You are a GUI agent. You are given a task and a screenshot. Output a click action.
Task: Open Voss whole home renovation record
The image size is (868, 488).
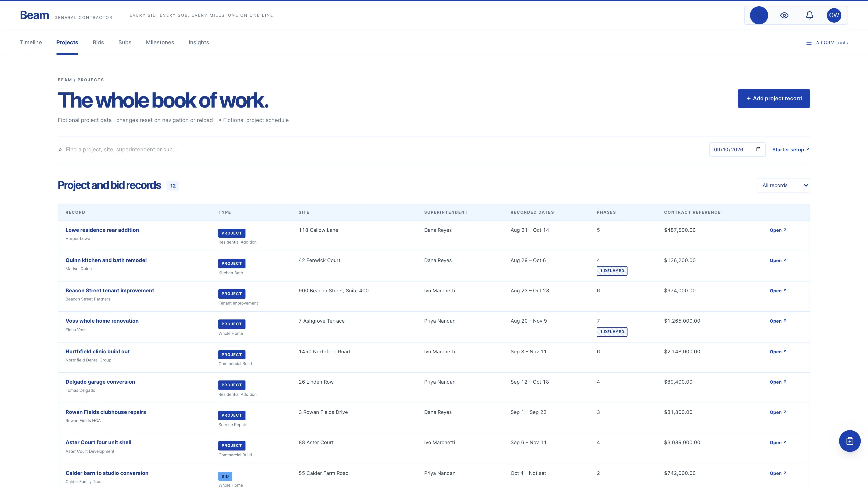(x=102, y=321)
